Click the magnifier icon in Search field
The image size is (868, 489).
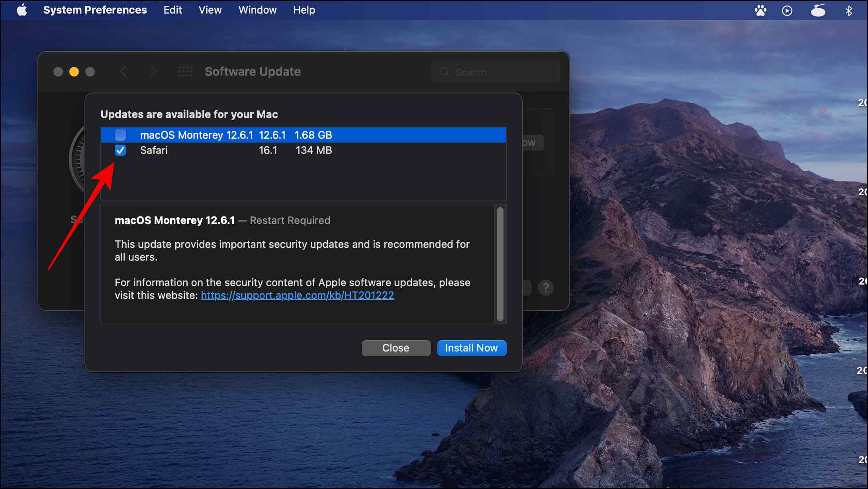[x=444, y=72]
